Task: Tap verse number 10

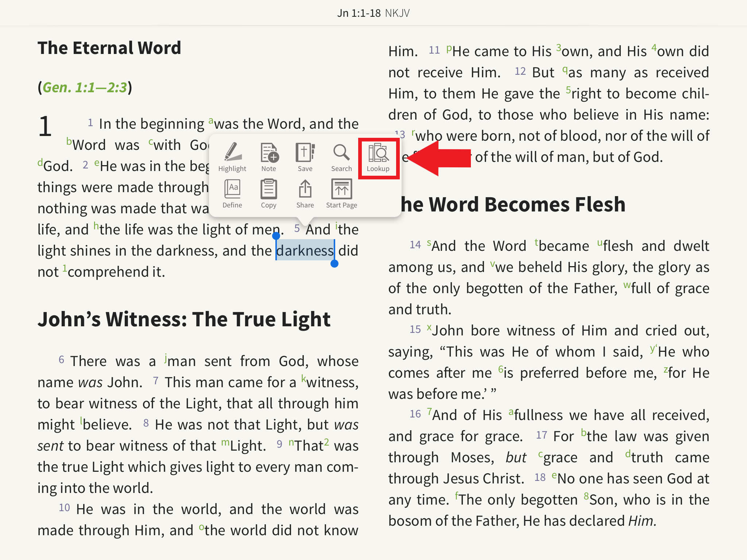Action: tap(64, 508)
